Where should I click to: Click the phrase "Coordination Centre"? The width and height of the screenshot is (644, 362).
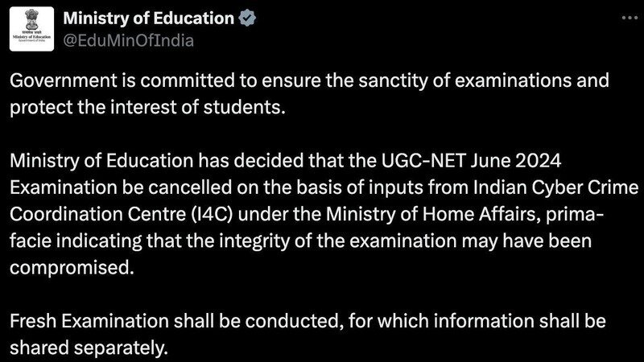[97, 214]
